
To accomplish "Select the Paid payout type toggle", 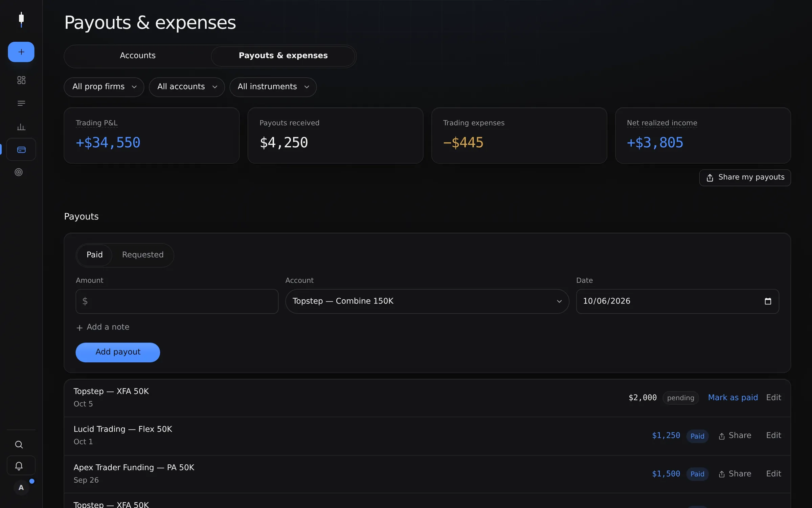I will pos(94,255).
